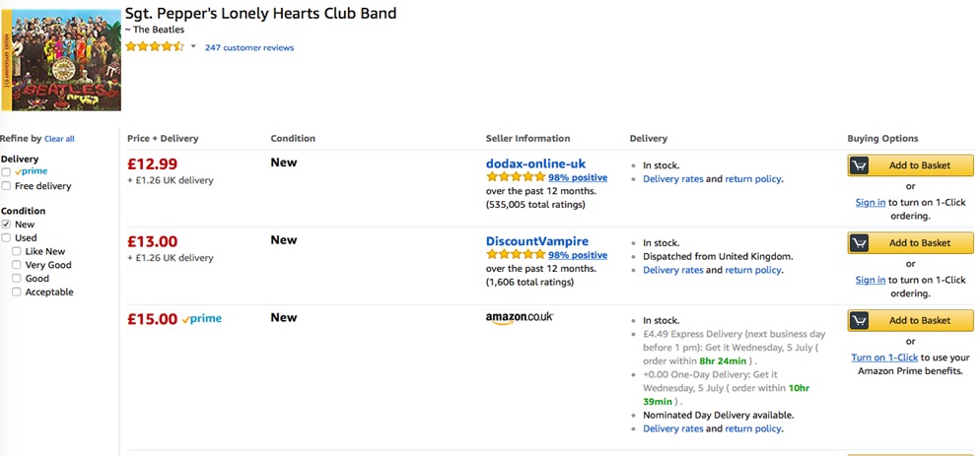Tick the Free delivery checkbox
The height and width of the screenshot is (456, 980).
(x=6, y=186)
